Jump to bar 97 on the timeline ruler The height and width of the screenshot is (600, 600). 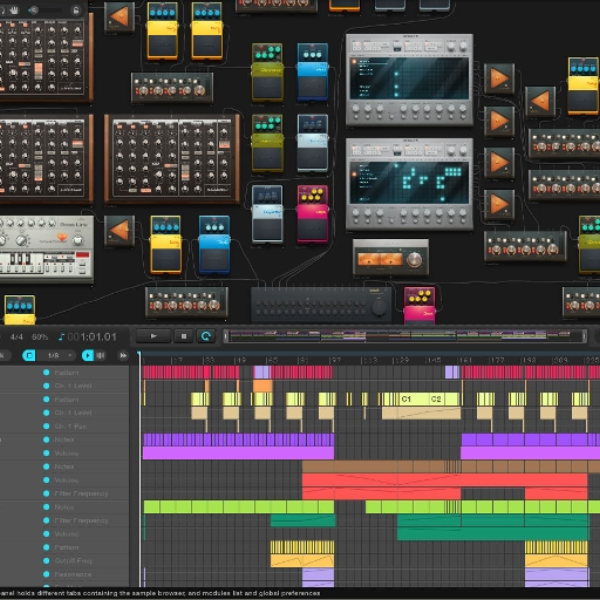[x=336, y=360]
